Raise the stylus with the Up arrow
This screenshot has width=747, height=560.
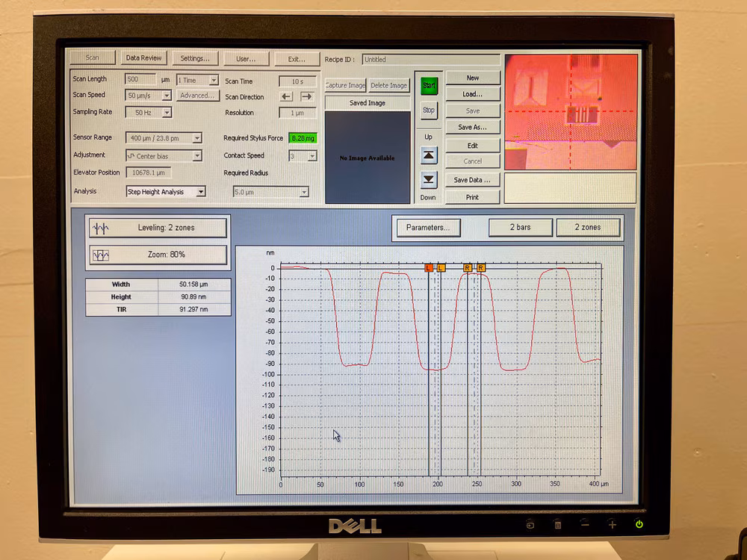[429, 155]
